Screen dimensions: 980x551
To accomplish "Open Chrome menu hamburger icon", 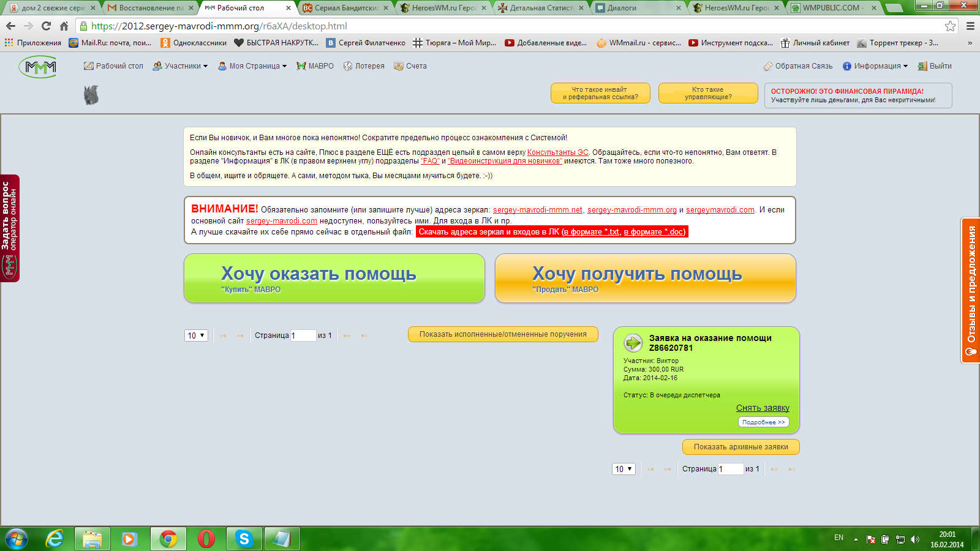I will tap(970, 26).
